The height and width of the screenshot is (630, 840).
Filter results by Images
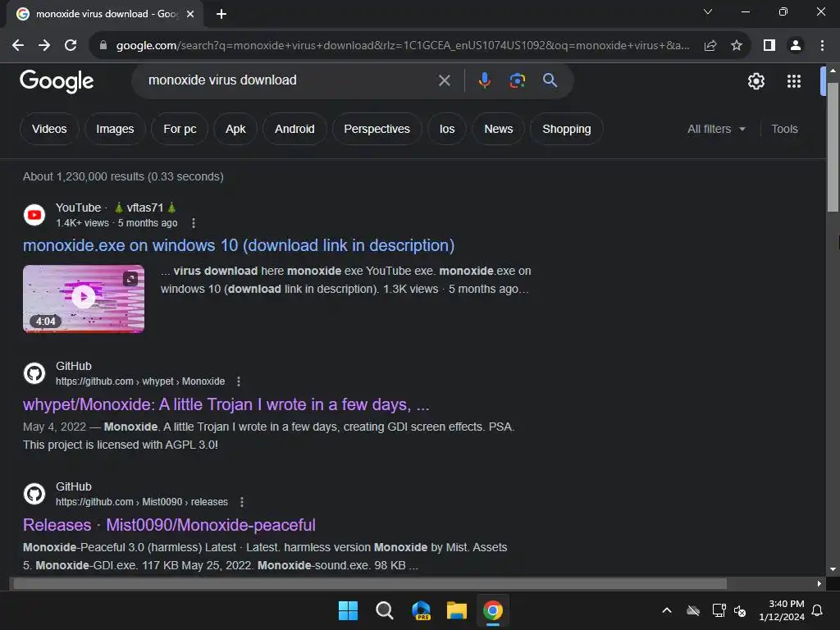[115, 129]
